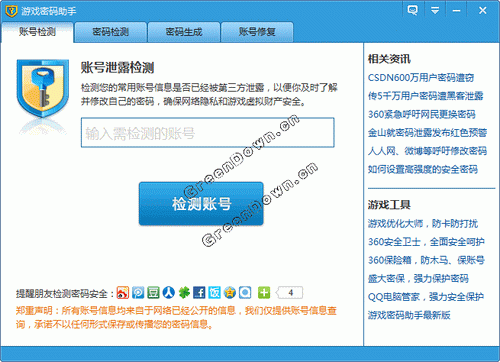This screenshot has width=500, height=362.
Task: Switch to 账号修复 tab
Action: click(257, 32)
